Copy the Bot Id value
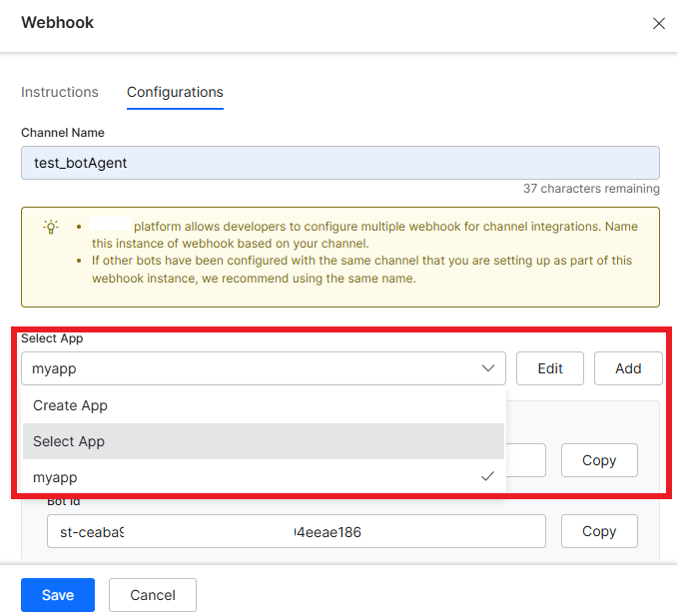 (598, 531)
